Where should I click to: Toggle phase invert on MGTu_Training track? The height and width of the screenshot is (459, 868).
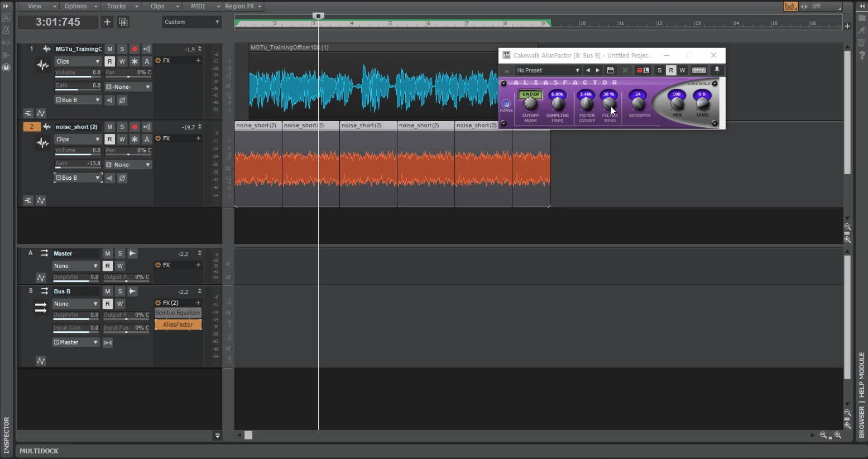122,101
